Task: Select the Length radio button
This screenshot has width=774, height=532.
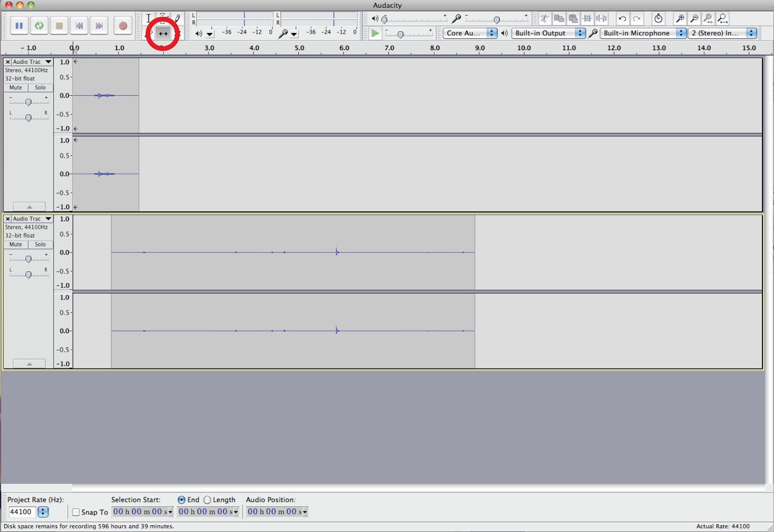Action: click(207, 500)
